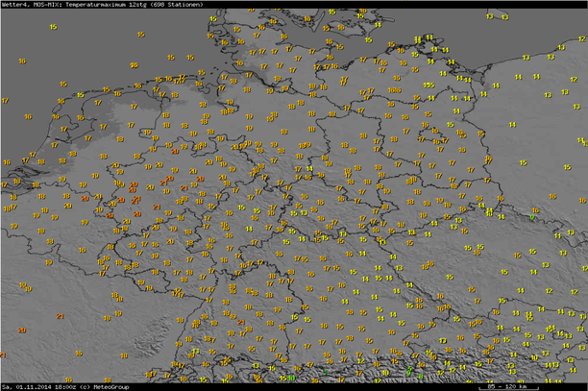Viewport: 588px width, 391px height.
Task: Click the green '8' station value in the Alps
Action: [x=421, y=377]
